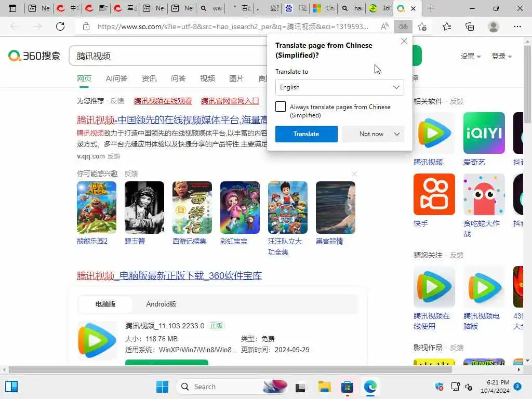Open the 贪吃蛇大作战 app icon
Viewport: 532px width, 399px height.
pos(484,194)
